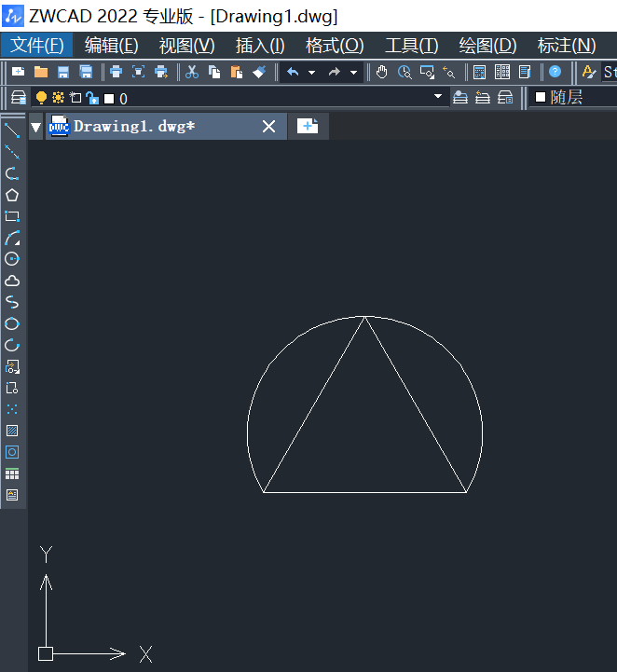Toggle layer 0 freeze sun icon
Viewport: 617px width, 672px height.
58,98
